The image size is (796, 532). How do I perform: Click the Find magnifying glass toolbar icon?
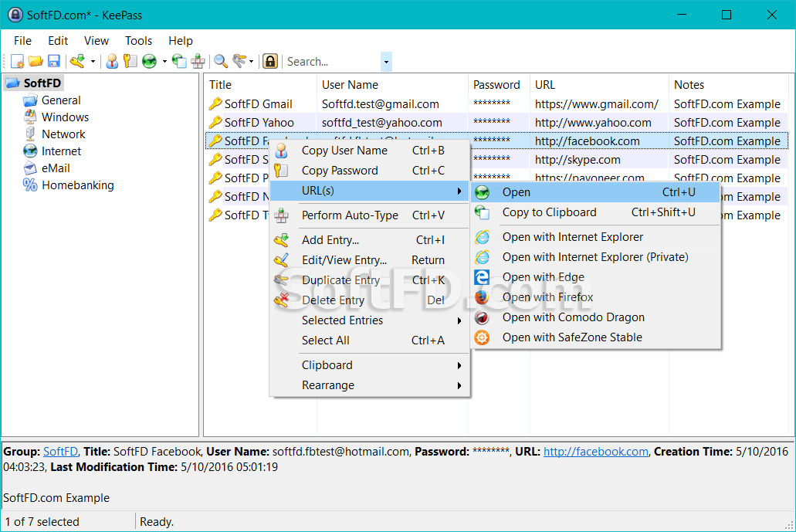click(x=220, y=62)
